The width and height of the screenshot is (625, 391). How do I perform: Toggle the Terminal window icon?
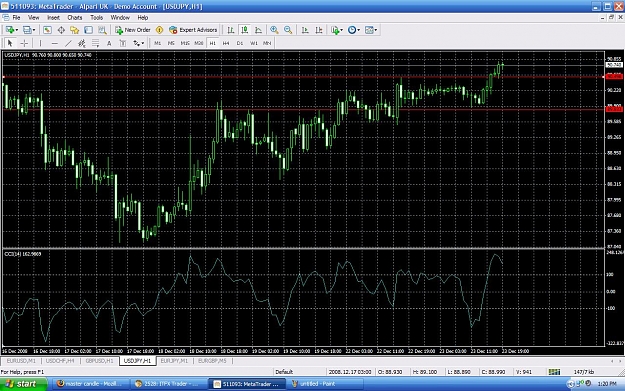point(88,30)
